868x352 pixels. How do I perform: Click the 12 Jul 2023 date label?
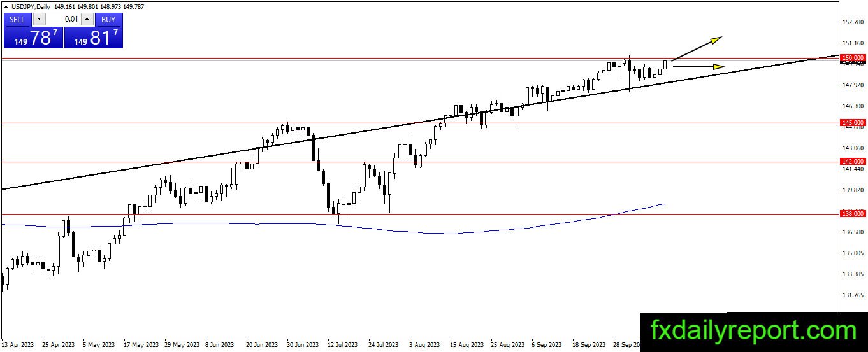point(344,345)
